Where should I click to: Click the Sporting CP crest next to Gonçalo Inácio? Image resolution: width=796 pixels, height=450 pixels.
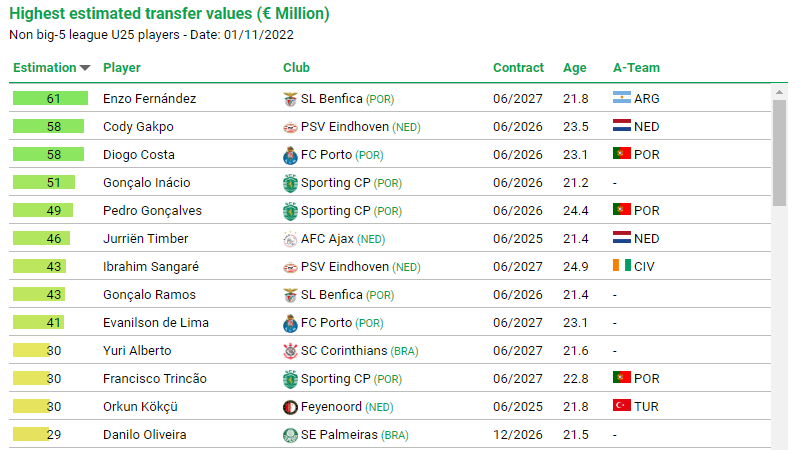tap(290, 183)
